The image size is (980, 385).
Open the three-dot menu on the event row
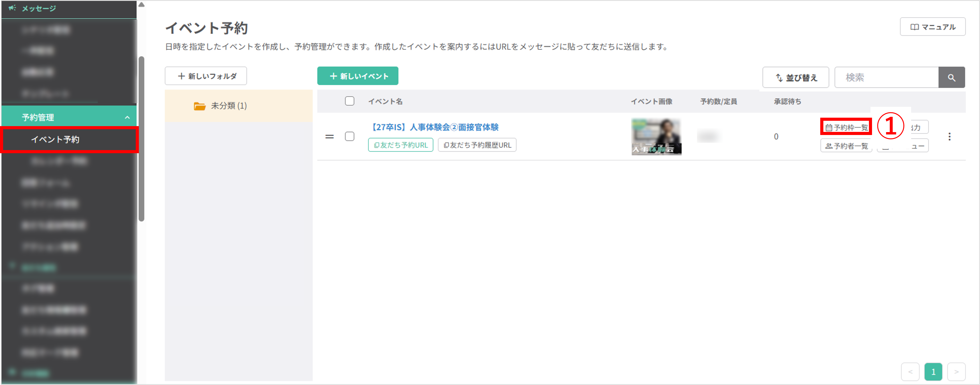click(x=950, y=137)
